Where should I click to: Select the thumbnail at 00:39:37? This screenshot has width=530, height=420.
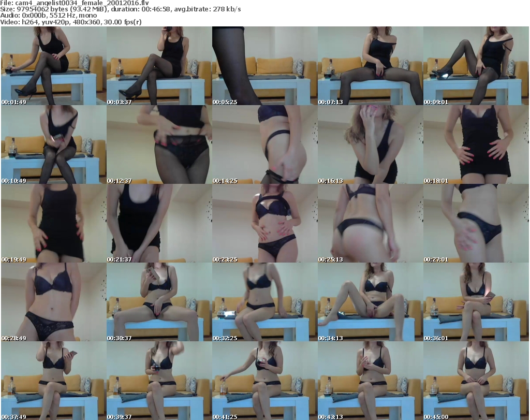click(x=159, y=381)
